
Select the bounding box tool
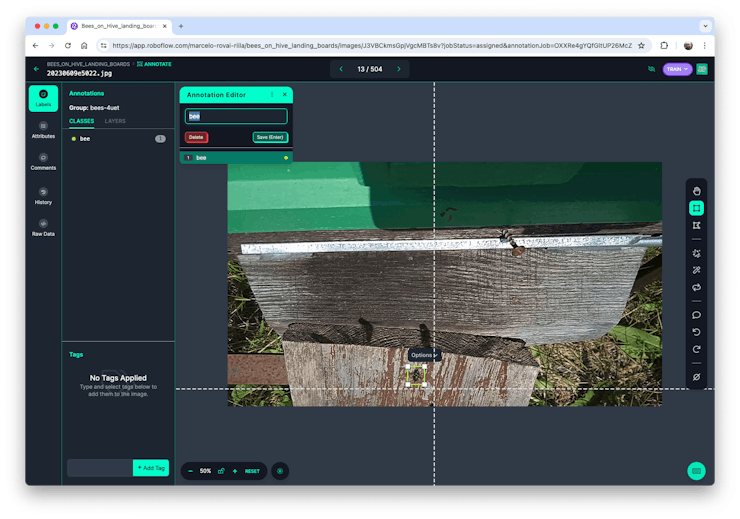697,208
